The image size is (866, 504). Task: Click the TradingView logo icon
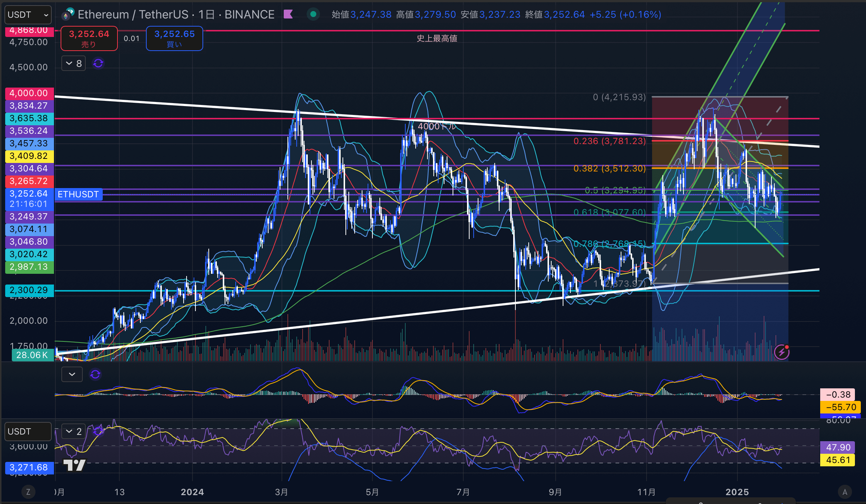coord(74,465)
